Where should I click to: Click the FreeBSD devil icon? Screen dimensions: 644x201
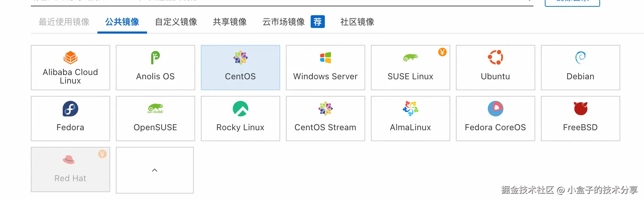click(x=580, y=108)
